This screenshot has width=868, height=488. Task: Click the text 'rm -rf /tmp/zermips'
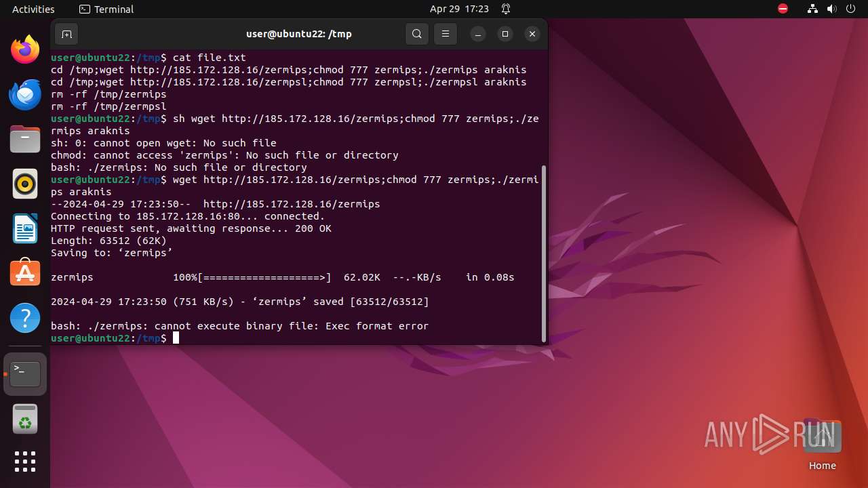108,94
